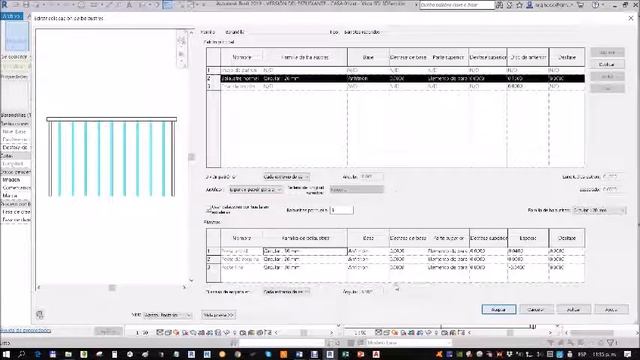Open the Ayuda de propiedades link

[x=26, y=330]
